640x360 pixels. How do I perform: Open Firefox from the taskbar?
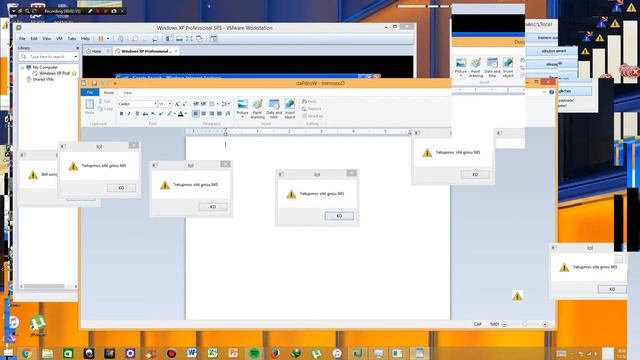point(275,353)
